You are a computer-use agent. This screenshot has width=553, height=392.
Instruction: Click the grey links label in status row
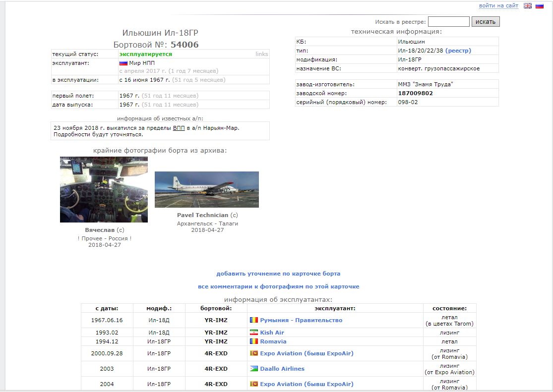261,54
